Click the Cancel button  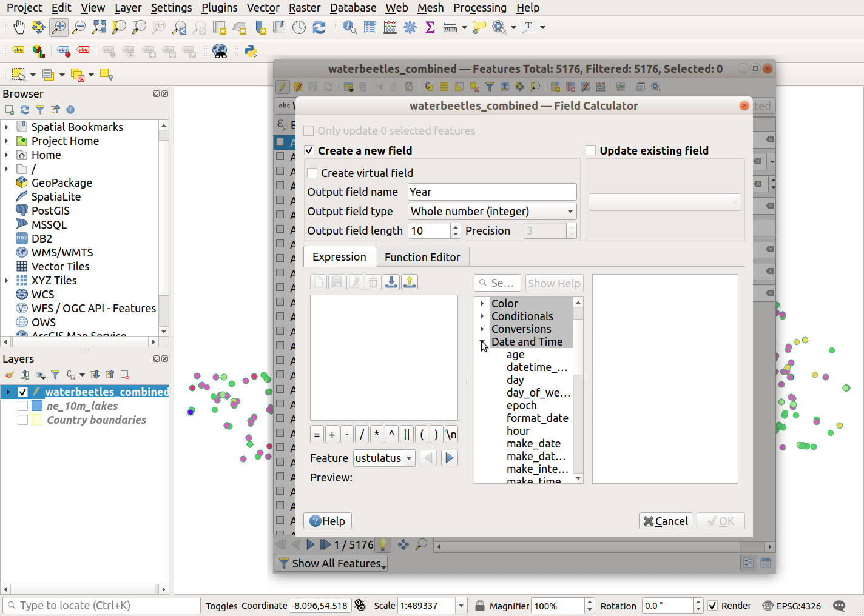(666, 521)
